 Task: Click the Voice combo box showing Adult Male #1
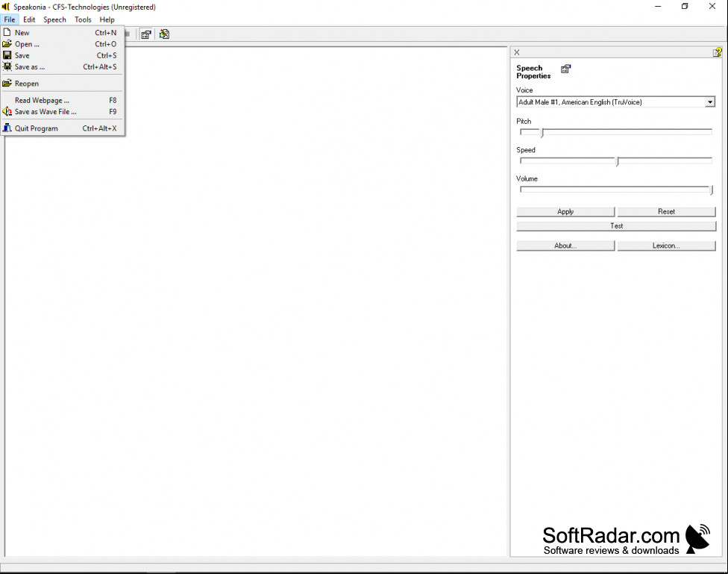615,102
